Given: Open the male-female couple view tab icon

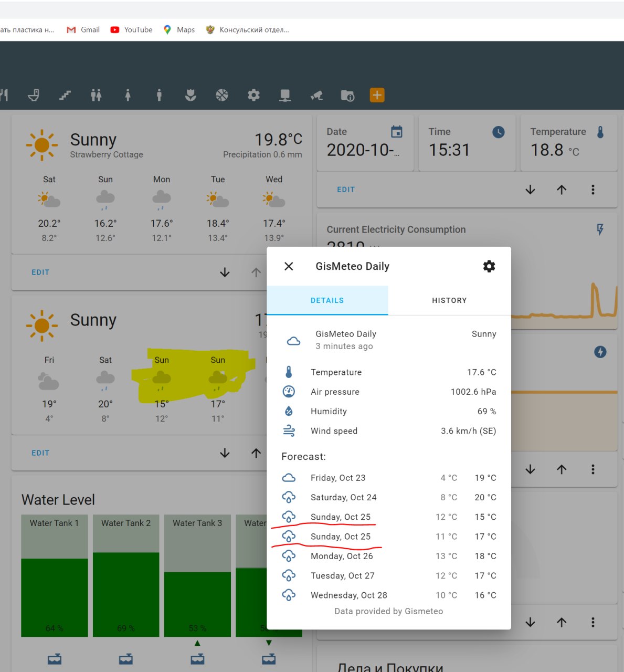Looking at the screenshot, I should point(96,95).
